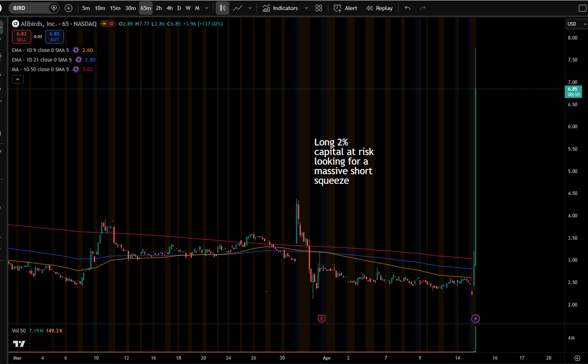Click the refresh icon on MA 50 row
The image size is (588, 364).
tap(75, 69)
